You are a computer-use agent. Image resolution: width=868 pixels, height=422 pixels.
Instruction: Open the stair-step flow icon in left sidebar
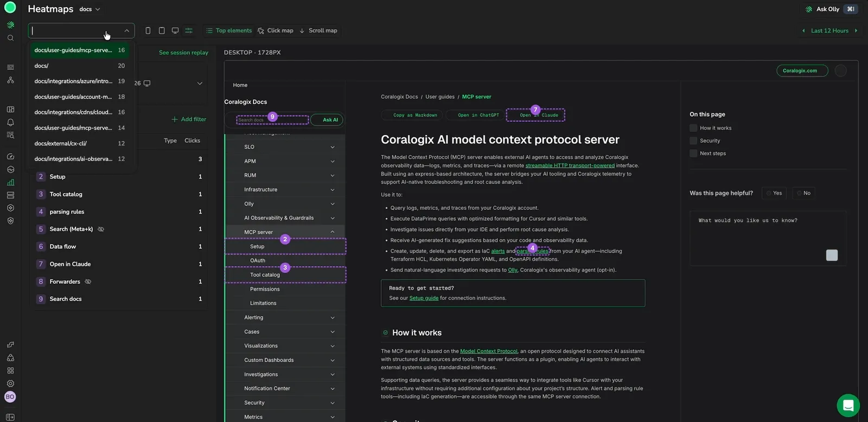point(10,345)
